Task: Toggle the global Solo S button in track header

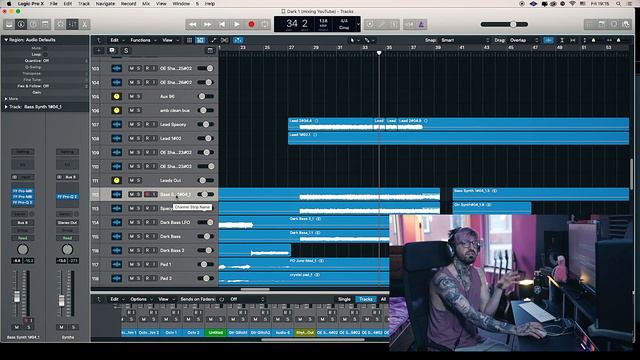Action: tap(126, 50)
